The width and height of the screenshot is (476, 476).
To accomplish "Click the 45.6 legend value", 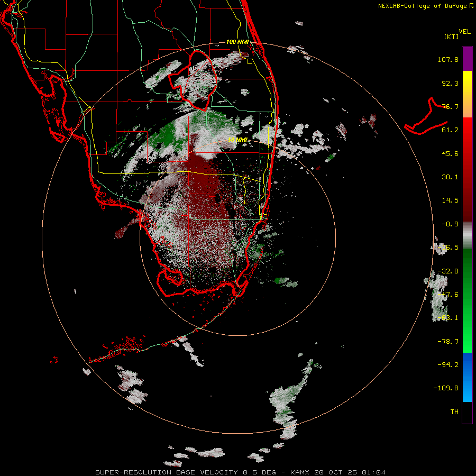I will 450,153.
